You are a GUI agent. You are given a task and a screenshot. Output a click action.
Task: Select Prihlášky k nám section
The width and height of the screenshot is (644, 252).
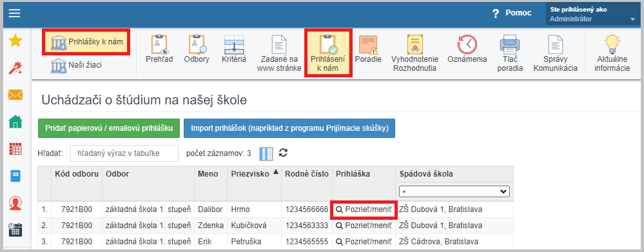86,42
